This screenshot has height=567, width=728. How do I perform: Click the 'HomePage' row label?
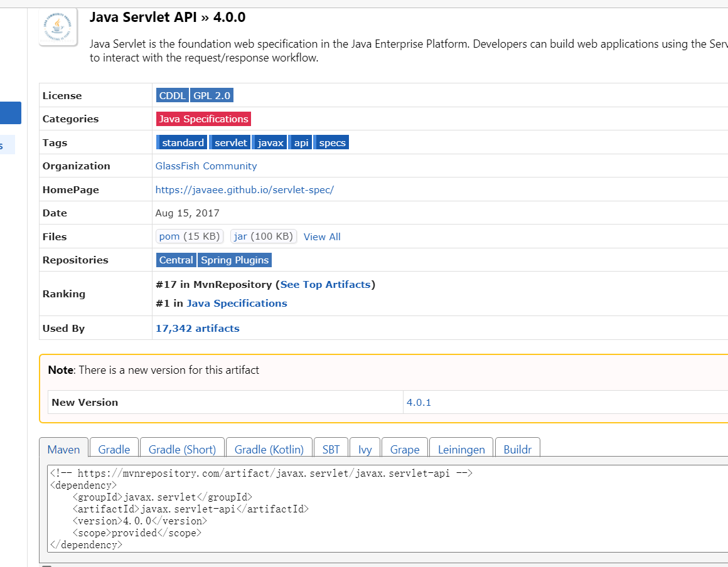tap(70, 190)
